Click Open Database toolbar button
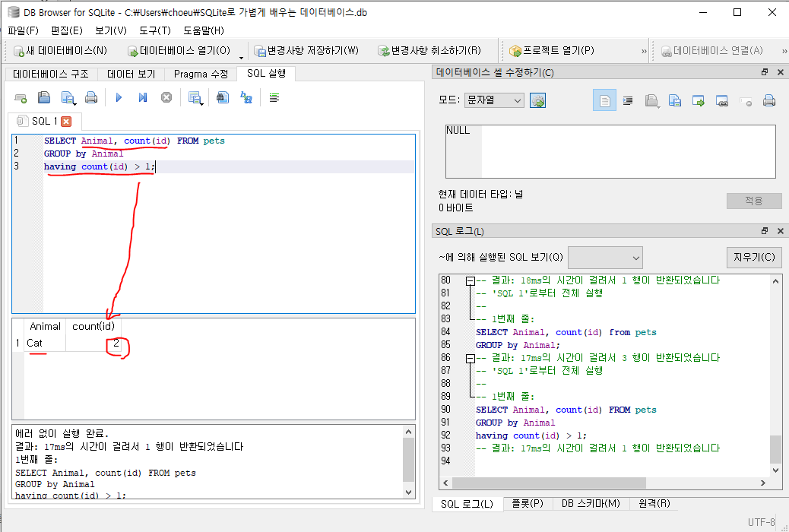The width and height of the screenshot is (789, 532). tap(179, 50)
